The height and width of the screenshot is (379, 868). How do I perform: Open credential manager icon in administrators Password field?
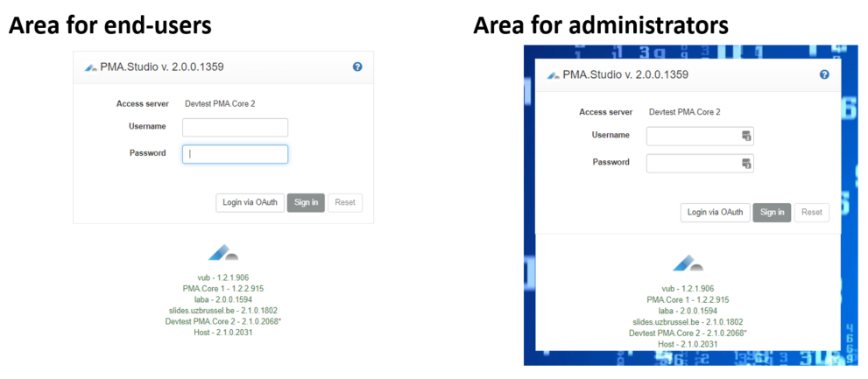(746, 164)
